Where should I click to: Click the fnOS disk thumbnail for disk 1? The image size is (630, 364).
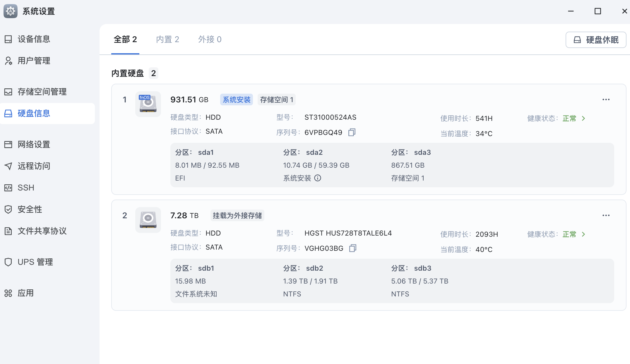click(148, 104)
